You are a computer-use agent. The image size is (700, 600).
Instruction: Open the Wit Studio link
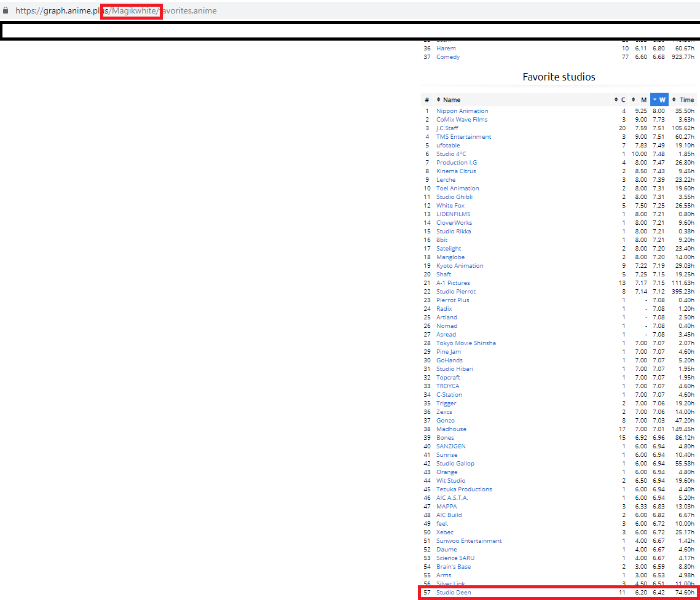450,481
